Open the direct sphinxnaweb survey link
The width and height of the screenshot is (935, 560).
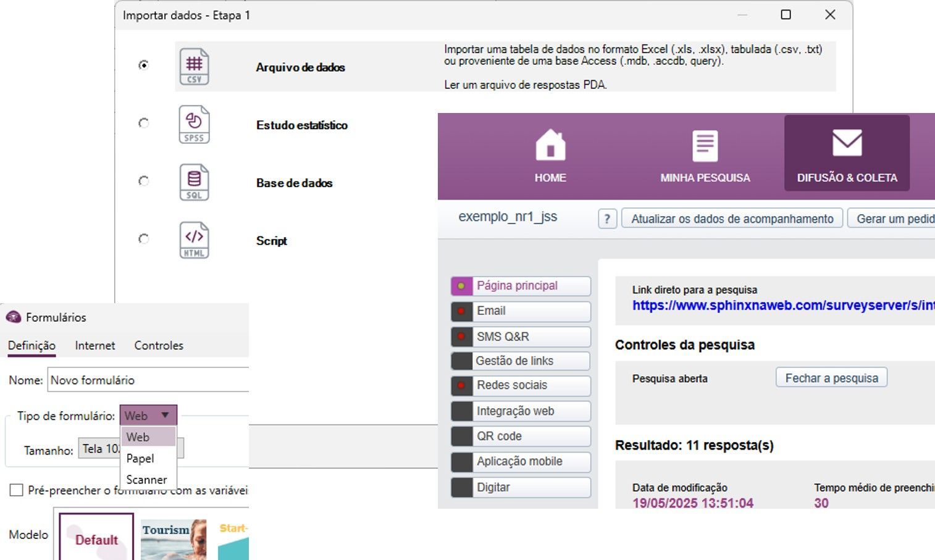[x=783, y=305]
